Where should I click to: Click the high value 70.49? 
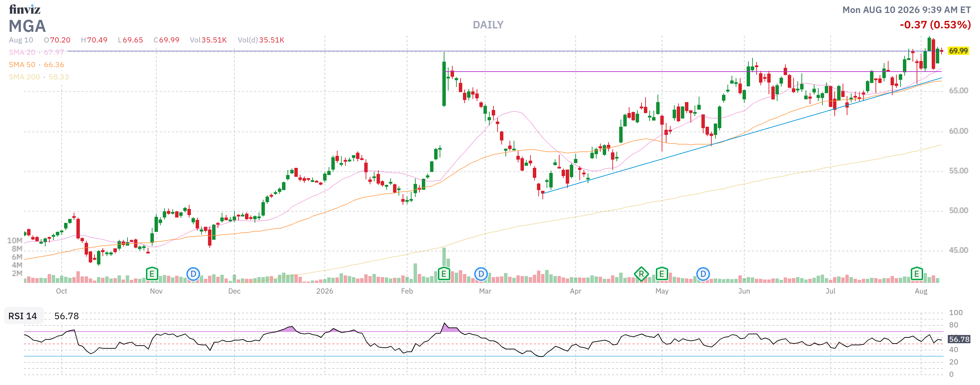(x=97, y=40)
